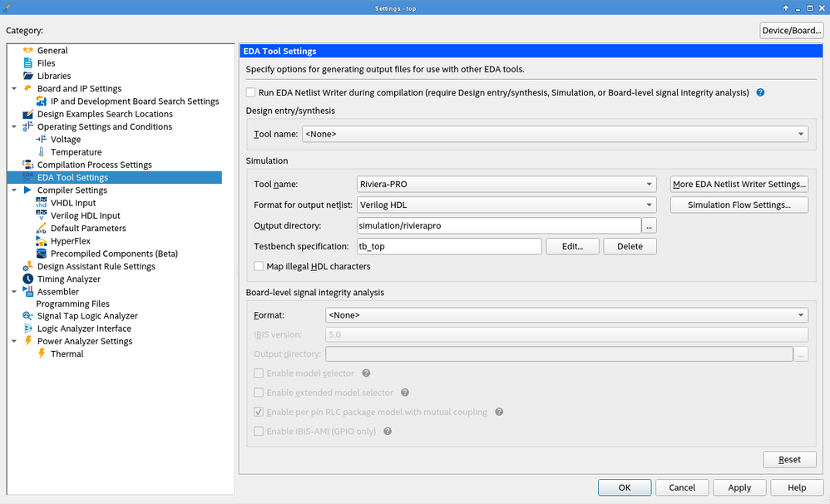Click the Edit button for testbench specification
Viewport: 830px width, 504px height.
click(572, 245)
